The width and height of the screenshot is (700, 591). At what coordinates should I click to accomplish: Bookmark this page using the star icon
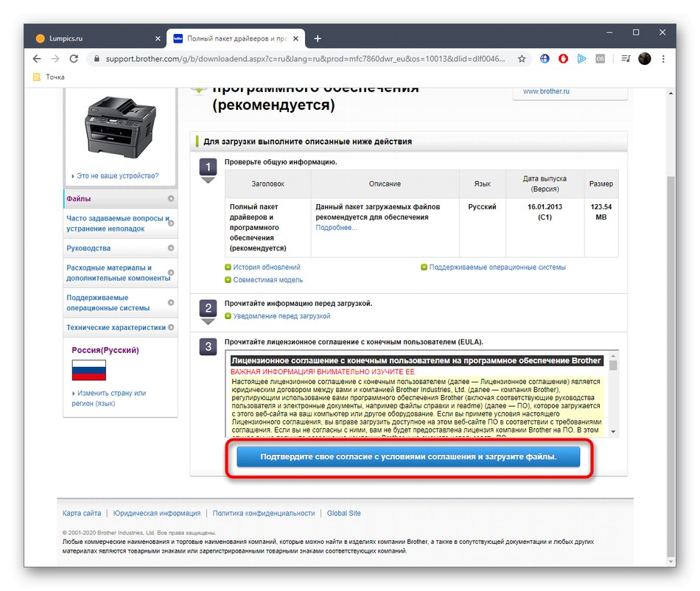tap(522, 58)
